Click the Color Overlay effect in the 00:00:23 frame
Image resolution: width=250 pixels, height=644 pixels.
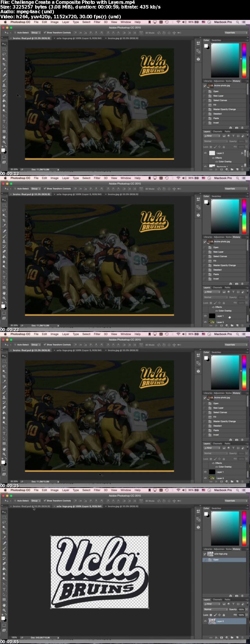point(225,311)
